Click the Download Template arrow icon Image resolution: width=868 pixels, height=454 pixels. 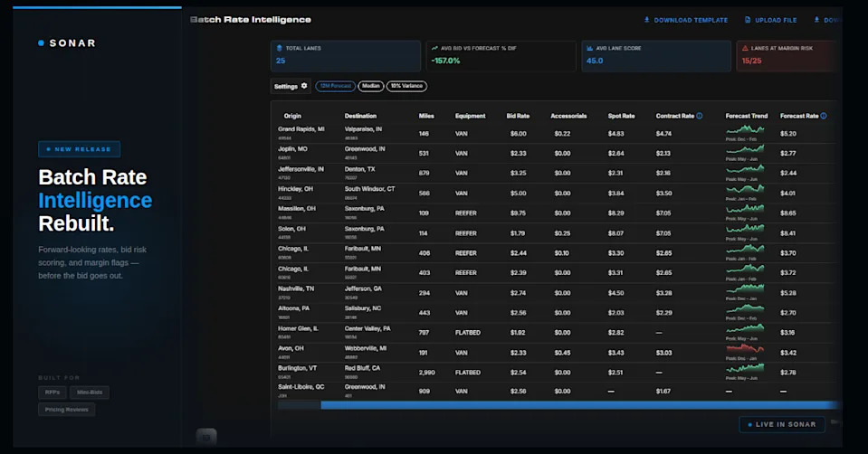[x=646, y=19]
